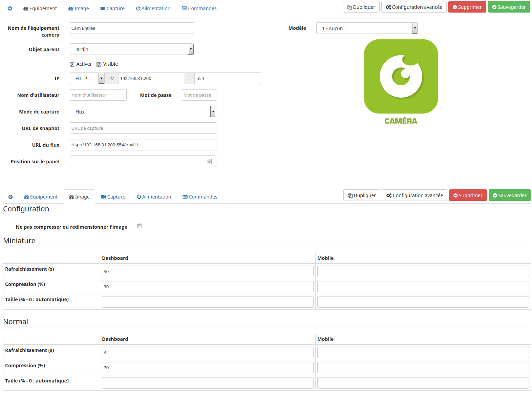Click green Sauvegarder button in top panel
The height and width of the screenshot is (394, 532).
pyautogui.click(x=509, y=7)
